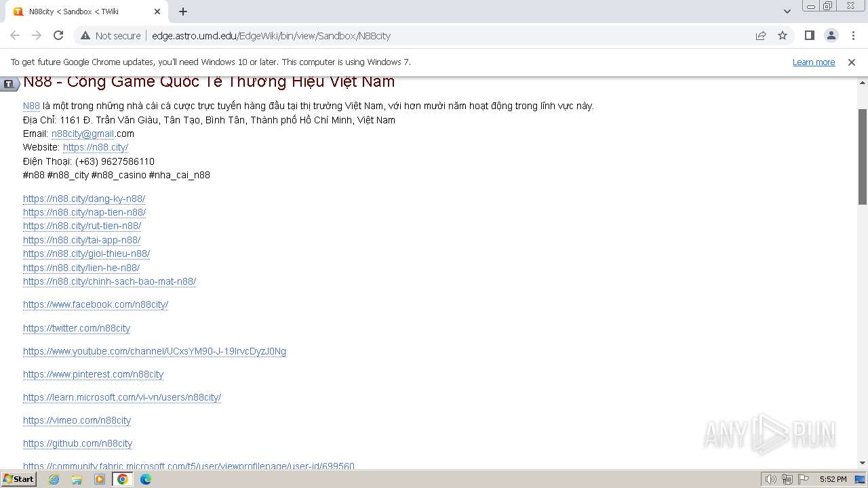The height and width of the screenshot is (488, 868).
Task: Bookmark this tab with star
Action: [783, 35]
